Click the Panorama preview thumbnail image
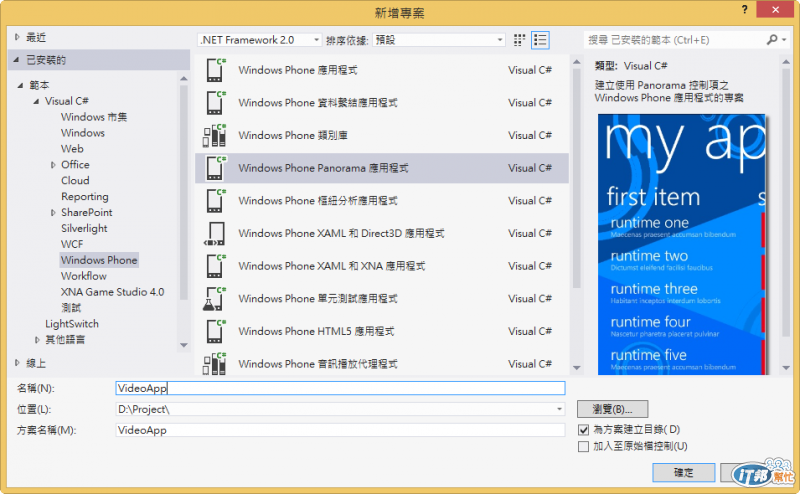This screenshot has width=800, height=494. tap(682, 244)
